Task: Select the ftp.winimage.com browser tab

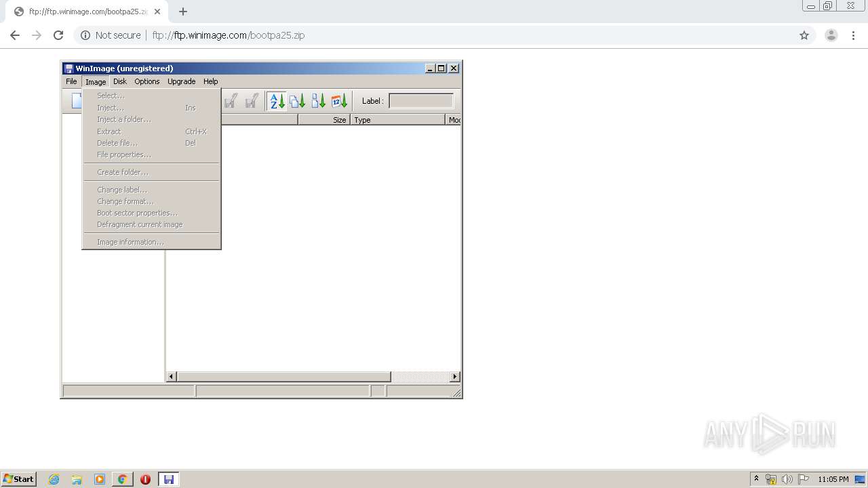Action: (88, 12)
